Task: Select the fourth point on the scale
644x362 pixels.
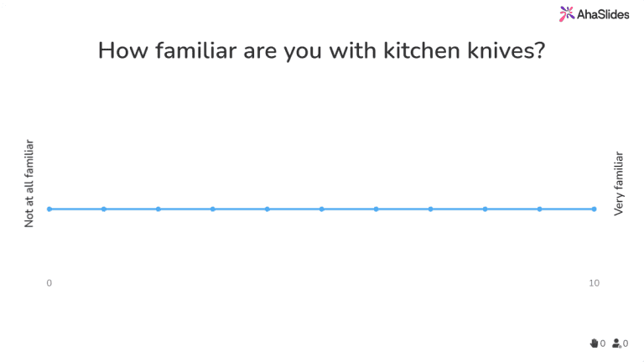Action: pyautogui.click(x=213, y=209)
